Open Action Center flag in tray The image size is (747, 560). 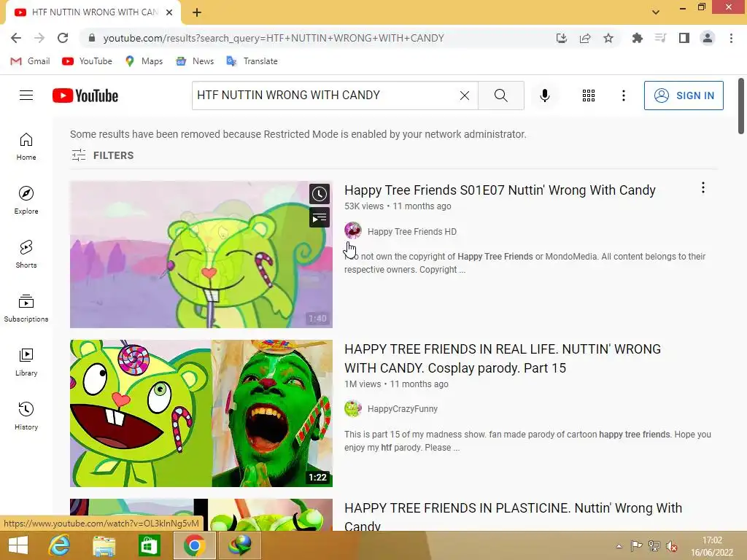pyautogui.click(x=636, y=546)
